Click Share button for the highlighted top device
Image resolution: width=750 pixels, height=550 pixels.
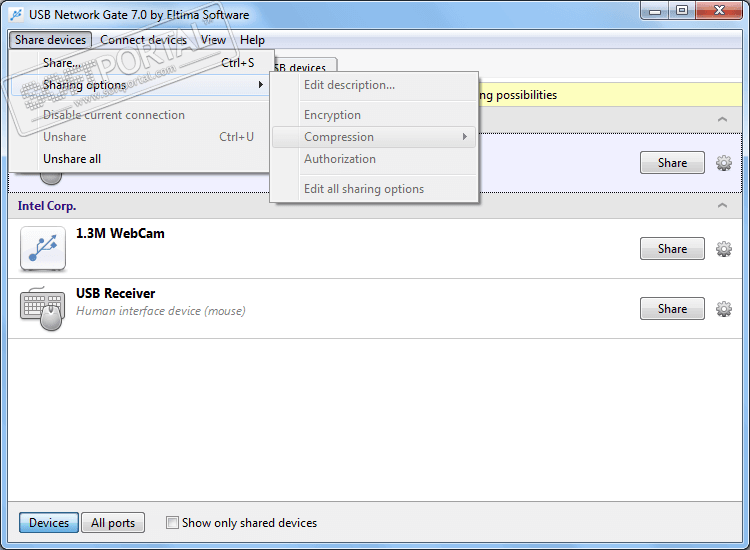(x=672, y=163)
